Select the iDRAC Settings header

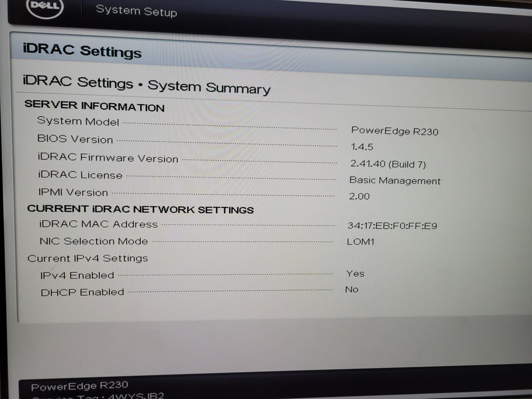click(x=82, y=51)
